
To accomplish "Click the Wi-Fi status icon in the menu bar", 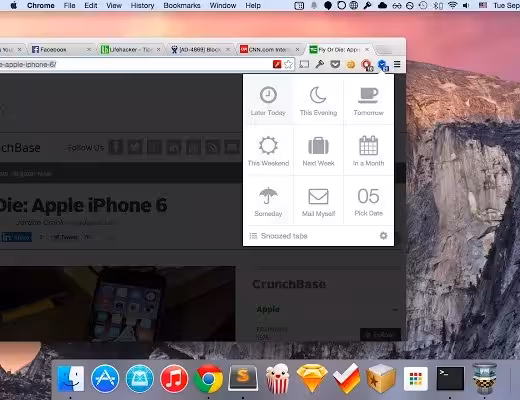I will click(x=452, y=5).
